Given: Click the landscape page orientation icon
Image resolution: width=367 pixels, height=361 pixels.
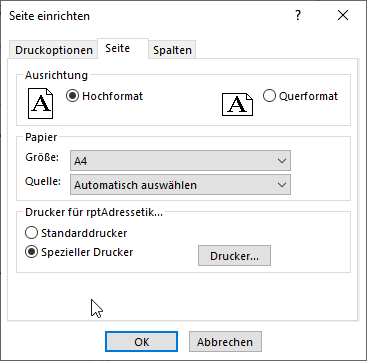Looking at the screenshot, I should tap(237, 104).
